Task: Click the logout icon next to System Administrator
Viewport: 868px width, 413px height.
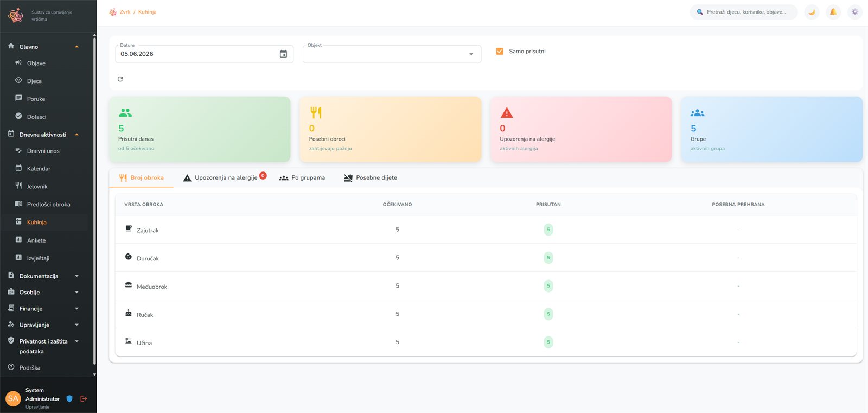Action: (84, 399)
